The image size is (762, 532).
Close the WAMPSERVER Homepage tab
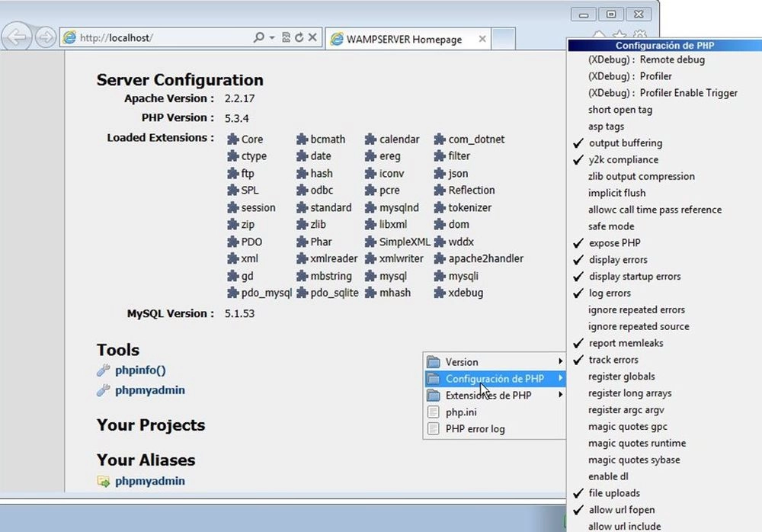[x=482, y=39]
